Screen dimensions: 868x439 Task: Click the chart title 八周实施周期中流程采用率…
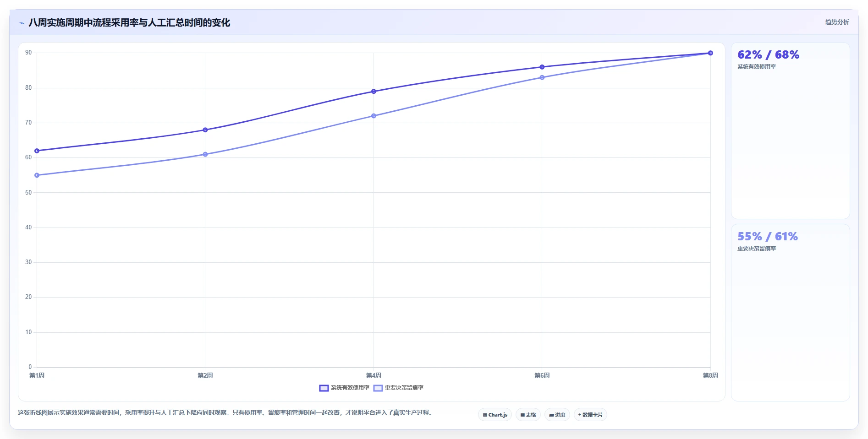tap(129, 23)
